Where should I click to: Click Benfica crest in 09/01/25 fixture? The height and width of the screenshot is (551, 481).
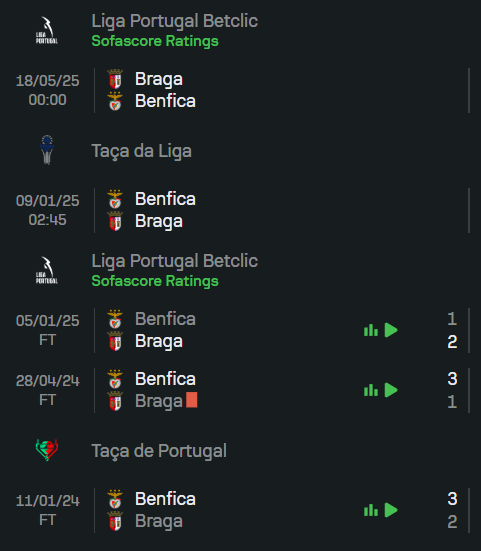tap(115, 199)
